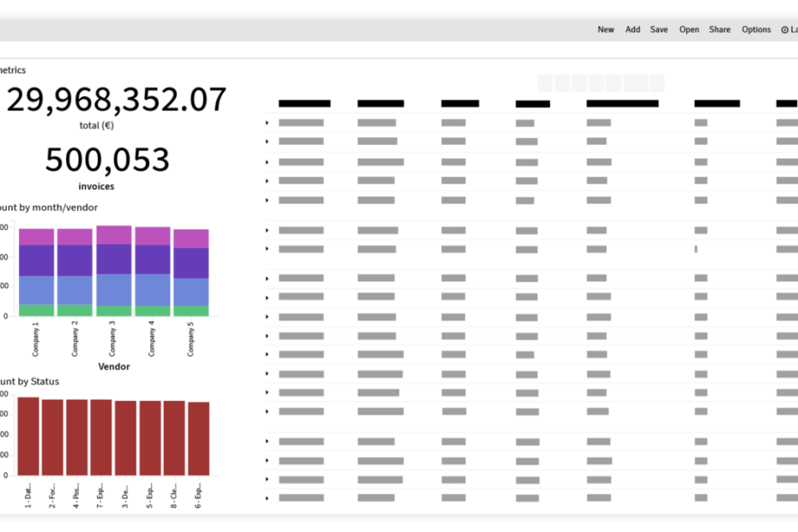Viewport: 798px width, 532px height.
Task: Click the dark purple segment of Company 2 bar
Action: point(75,260)
